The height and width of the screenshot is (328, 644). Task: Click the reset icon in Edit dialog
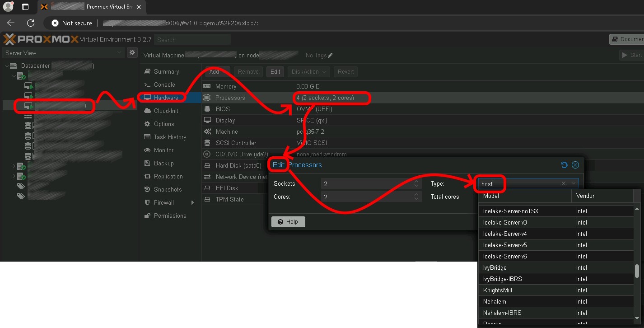pyautogui.click(x=564, y=165)
